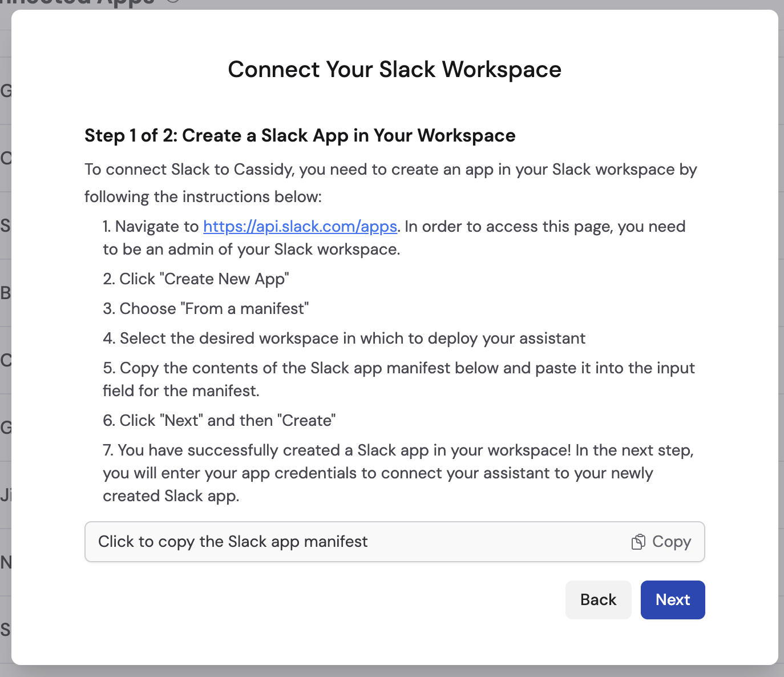This screenshot has width=784, height=677.
Task: Click the numbered instruction mentioning Create New App
Action: [x=196, y=279]
